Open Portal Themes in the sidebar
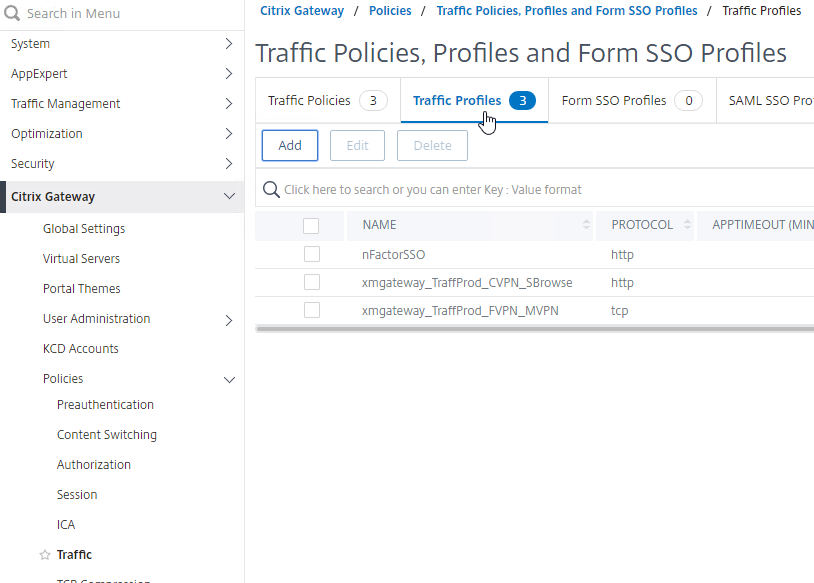The height and width of the screenshot is (583, 814). pyautogui.click(x=82, y=289)
